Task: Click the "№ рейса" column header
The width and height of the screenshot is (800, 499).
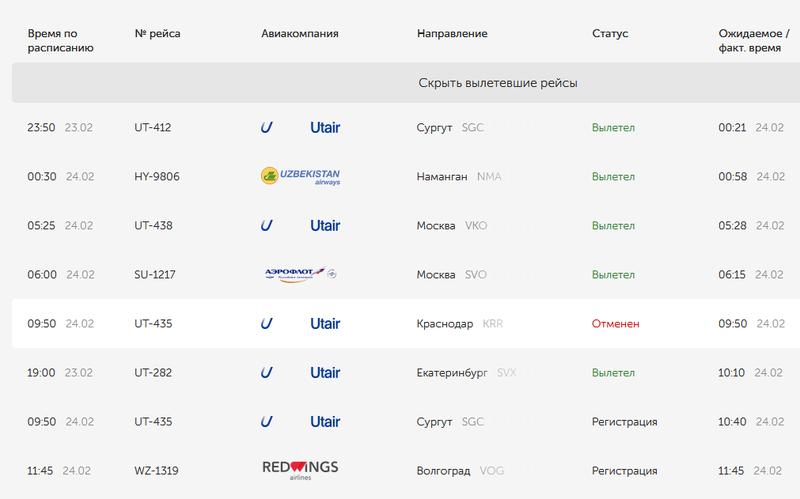Action: click(157, 34)
